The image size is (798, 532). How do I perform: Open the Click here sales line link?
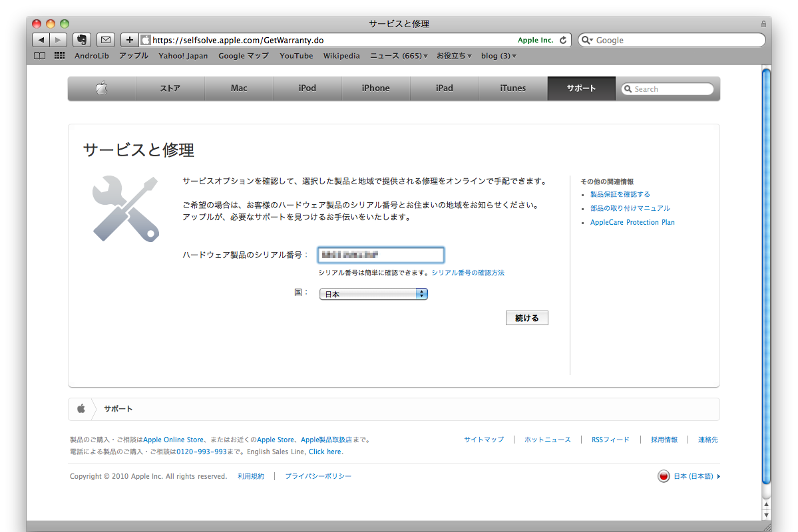point(325,452)
